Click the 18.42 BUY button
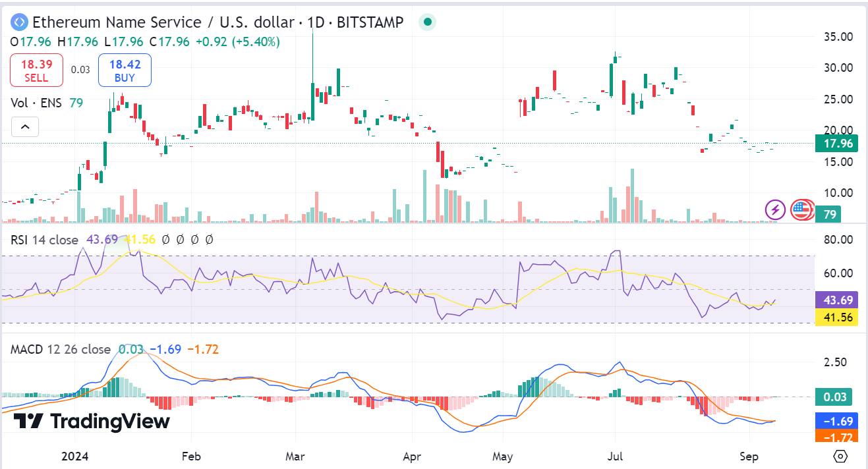Viewport: 868px width, 469px height. click(x=125, y=70)
